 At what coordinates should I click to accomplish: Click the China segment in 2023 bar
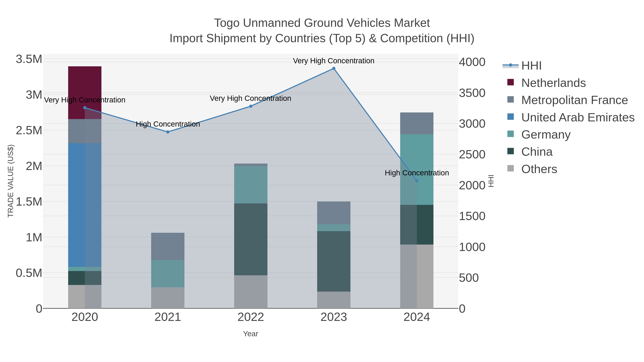pos(334,261)
